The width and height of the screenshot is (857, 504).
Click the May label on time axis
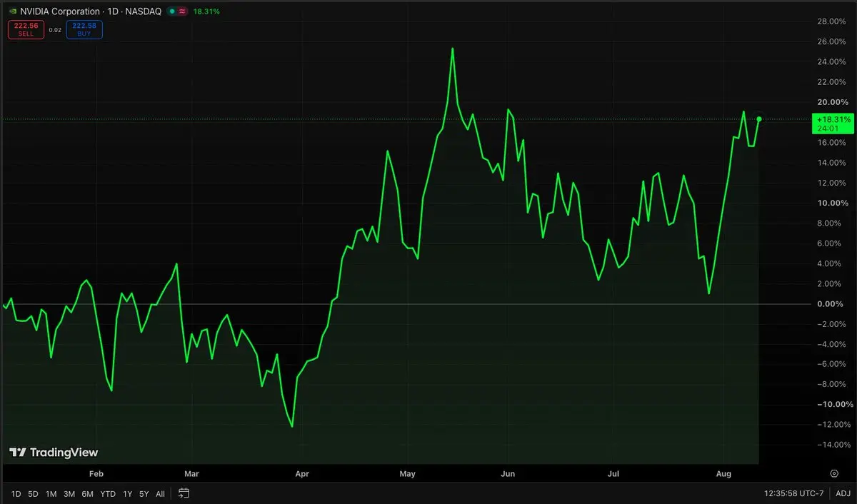(407, 473)
